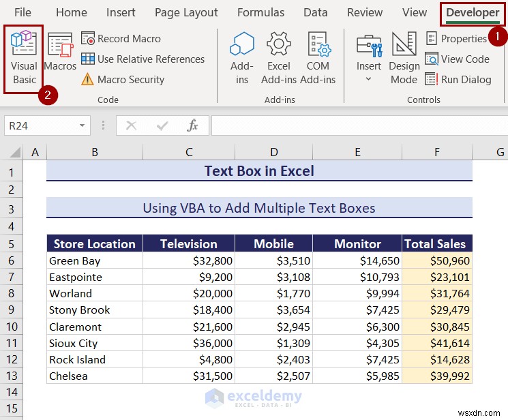The height and width of the screenshot is (420, 508).
Task: Open the File tab
Action: 23,13
